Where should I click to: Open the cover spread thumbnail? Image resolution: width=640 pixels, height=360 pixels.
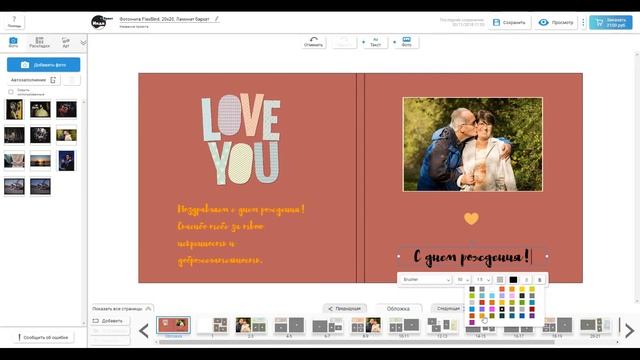click(173, 326)
